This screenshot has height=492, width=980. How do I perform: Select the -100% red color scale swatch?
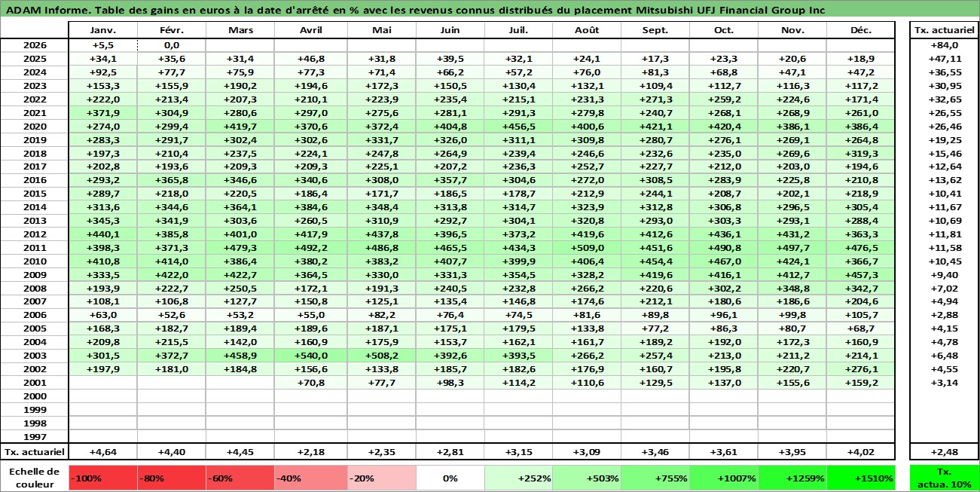click(102, 478)
